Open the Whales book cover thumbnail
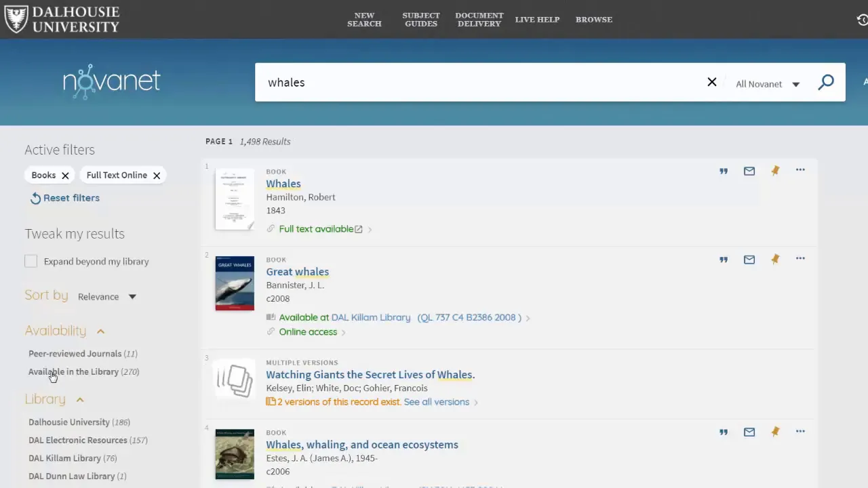The height and width of the screenshot is (488, 868). tap(235, 199)
